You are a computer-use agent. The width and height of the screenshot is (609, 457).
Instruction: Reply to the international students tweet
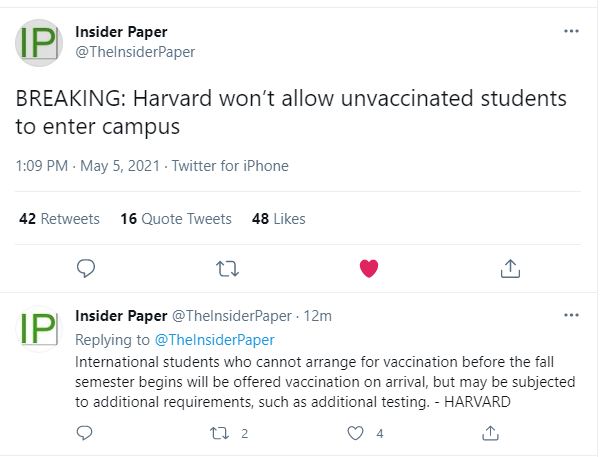click(84, 433)
